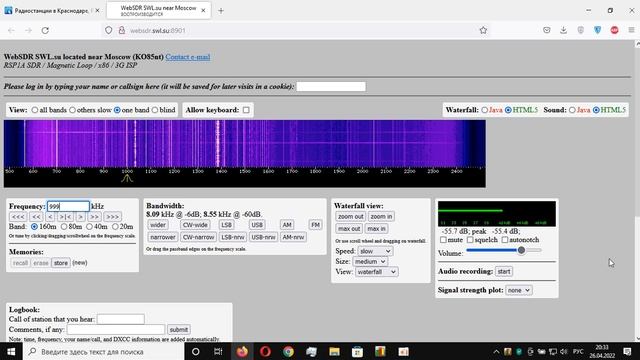Screen dimensions: 640x360
Task: Open File Explorer from the taskbar
Action: tap(334, 351)
